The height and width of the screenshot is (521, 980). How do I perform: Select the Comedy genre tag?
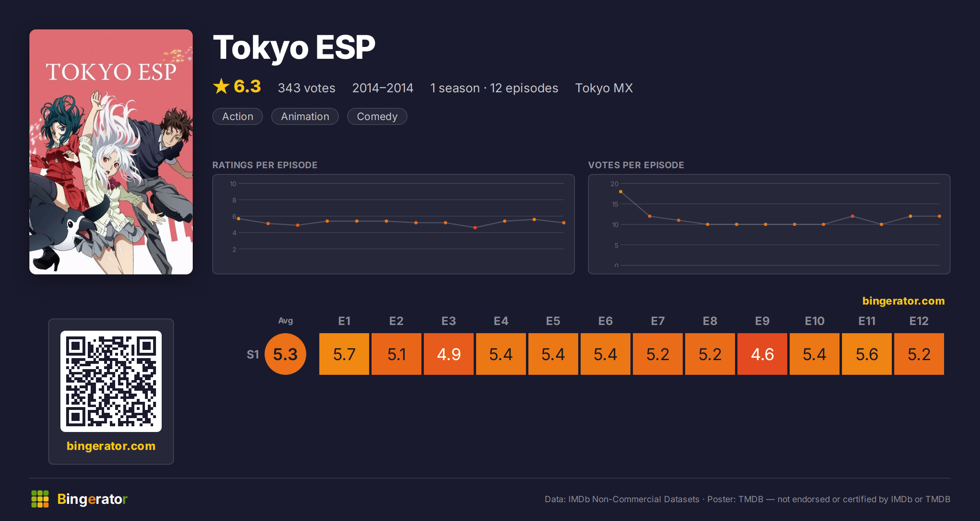pyautogui.click(x=377, y=116)
